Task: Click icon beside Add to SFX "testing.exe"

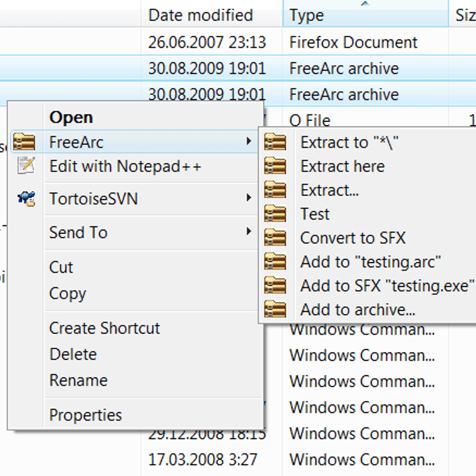Action: 275,285
